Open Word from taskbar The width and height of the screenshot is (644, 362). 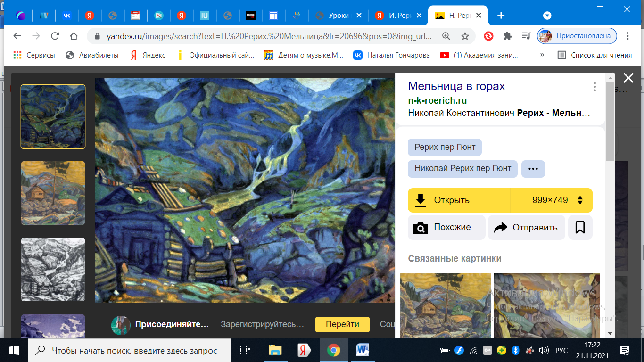[363, 350]
